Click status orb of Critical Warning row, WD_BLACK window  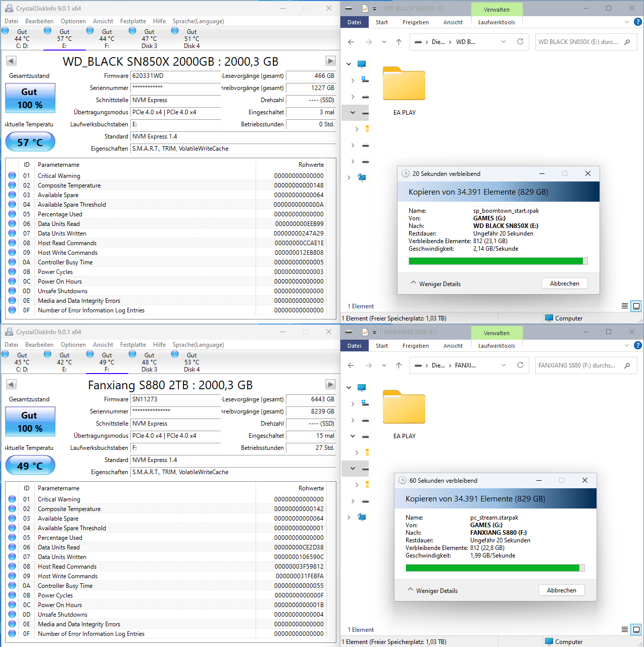[12, 175]
